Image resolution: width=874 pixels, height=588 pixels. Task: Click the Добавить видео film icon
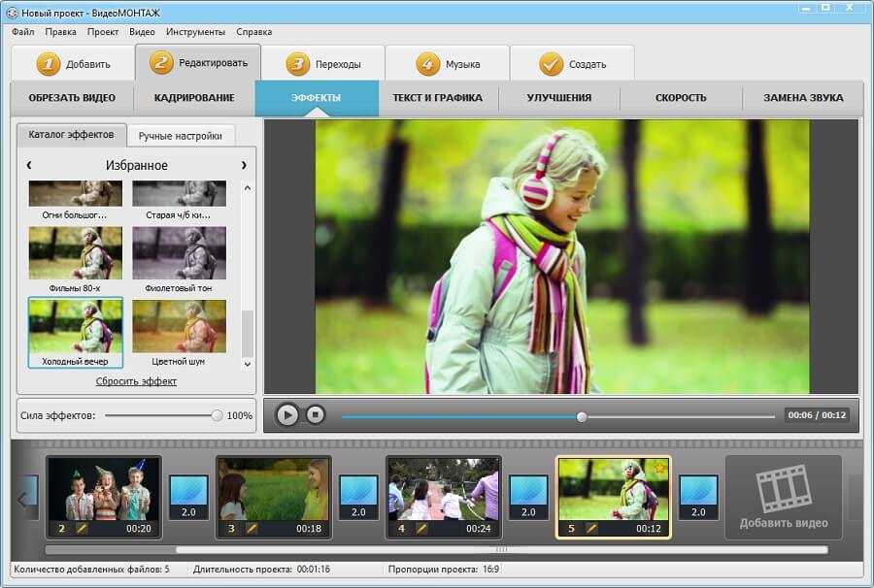click(783, 489)
